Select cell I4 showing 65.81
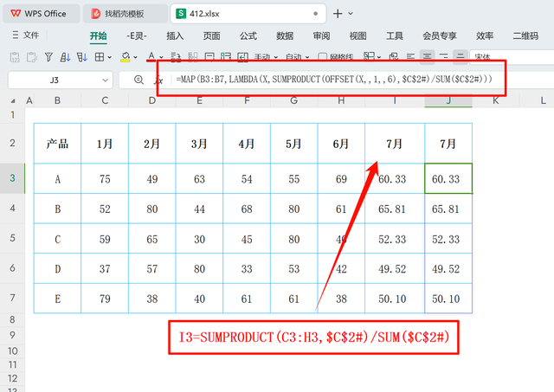The height and width of the screenshot is (392, 554). [x=395, y=209]
